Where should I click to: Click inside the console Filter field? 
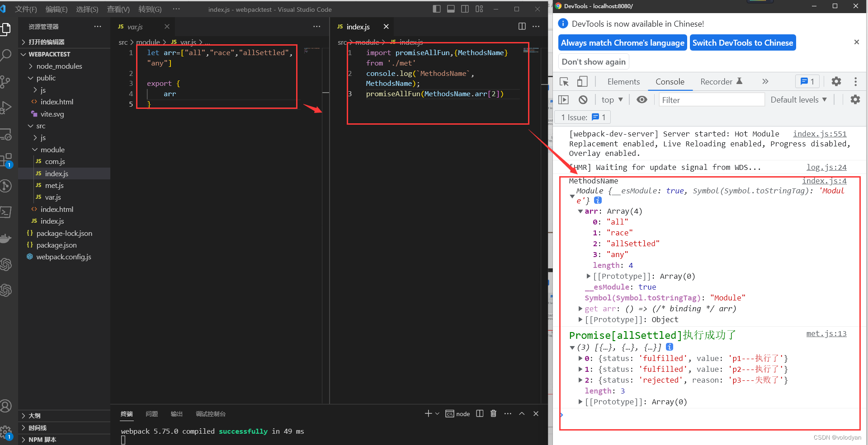coord(712,100)
